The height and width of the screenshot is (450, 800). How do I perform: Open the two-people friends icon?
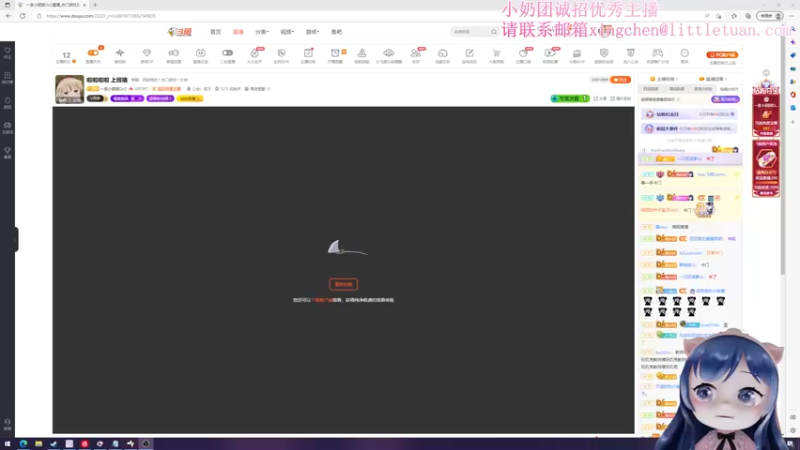(x=416, y=53)
